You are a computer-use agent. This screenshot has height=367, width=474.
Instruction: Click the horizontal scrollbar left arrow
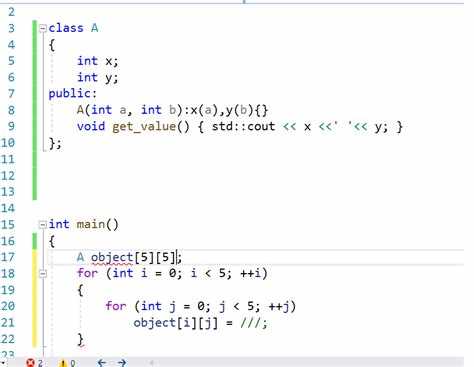(x=151, y=363)
